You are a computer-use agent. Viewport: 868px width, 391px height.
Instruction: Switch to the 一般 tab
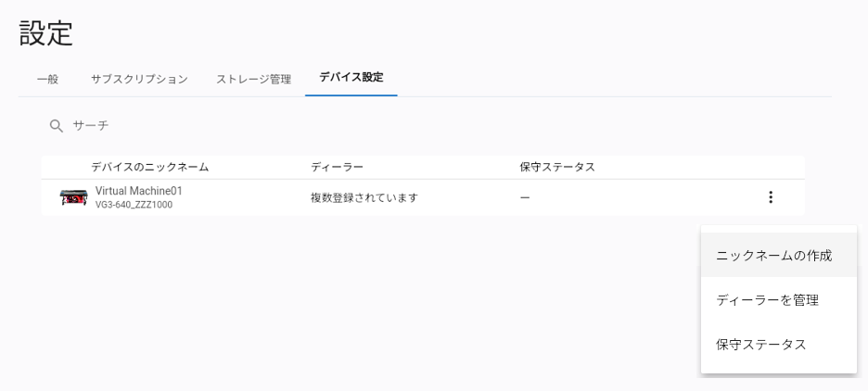[x=47, y=79]
